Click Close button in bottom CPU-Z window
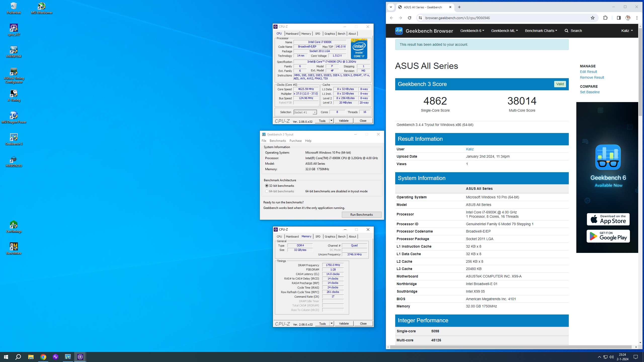This screenshot has height=362, width=644. [x=363, y=324]
